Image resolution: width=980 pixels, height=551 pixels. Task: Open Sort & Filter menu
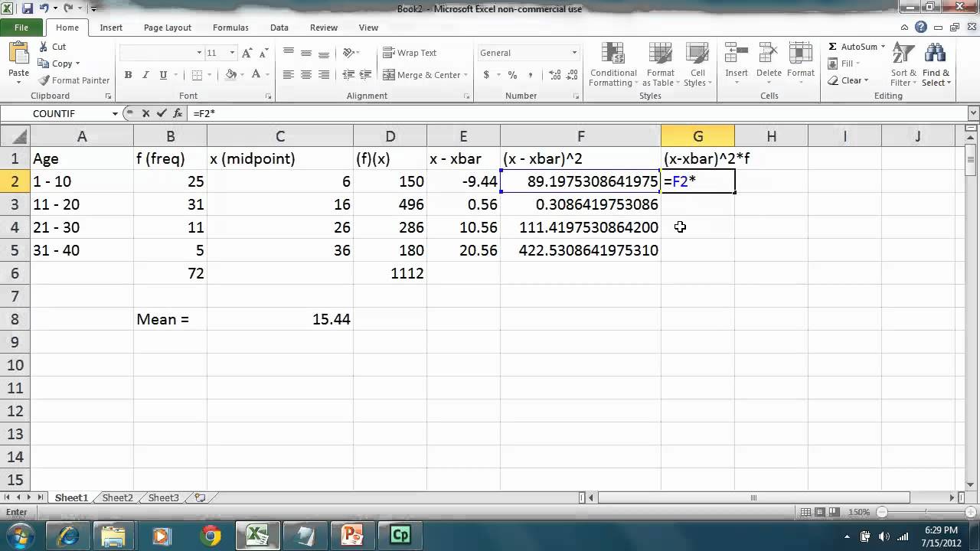tap(903, 65)
